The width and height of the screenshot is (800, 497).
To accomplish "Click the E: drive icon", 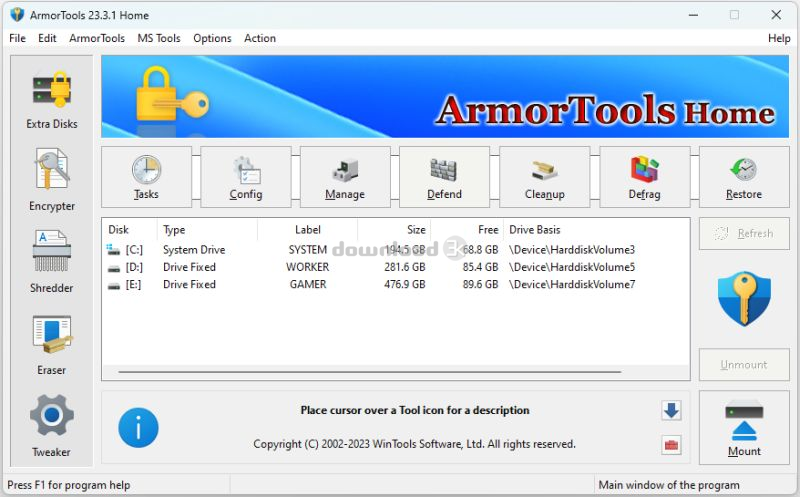I will coord(114,285).
